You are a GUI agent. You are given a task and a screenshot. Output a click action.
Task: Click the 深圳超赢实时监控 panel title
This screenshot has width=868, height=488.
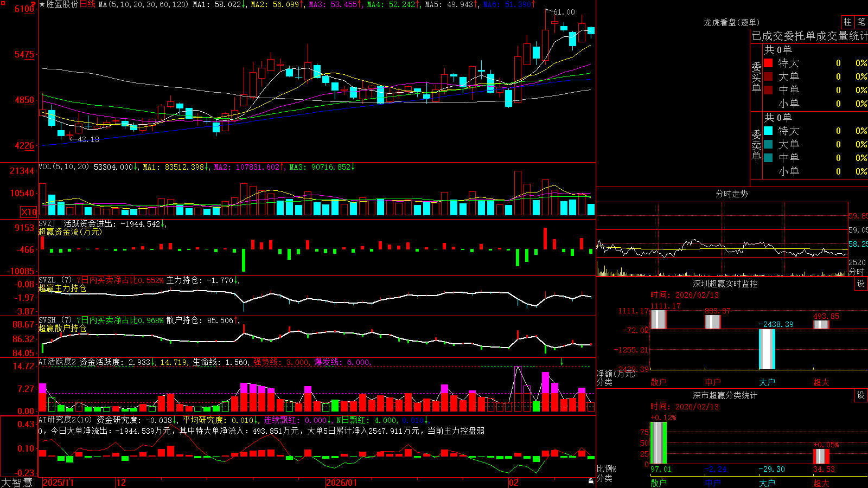coord(725,284)
